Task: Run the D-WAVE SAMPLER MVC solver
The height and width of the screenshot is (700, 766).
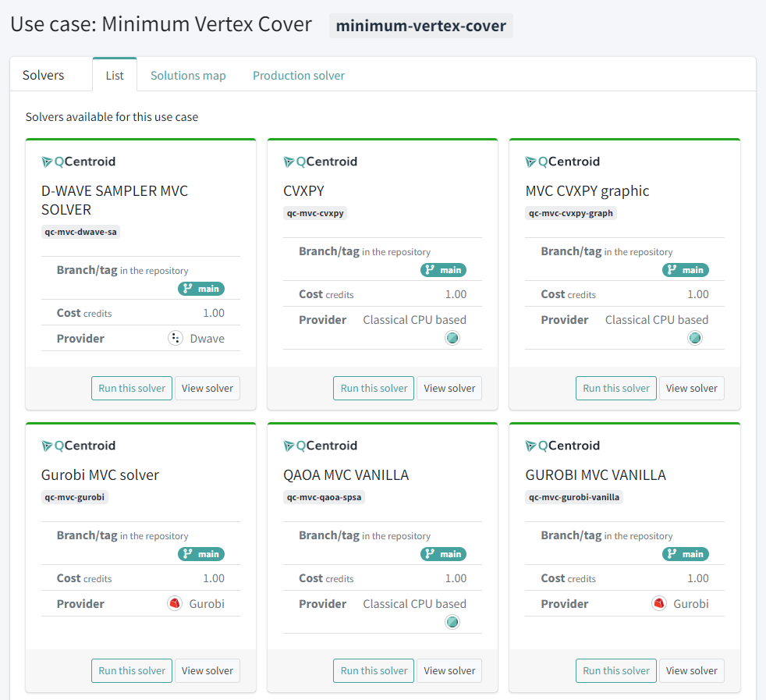Action: pyautogui.click(x=132, y=388)
